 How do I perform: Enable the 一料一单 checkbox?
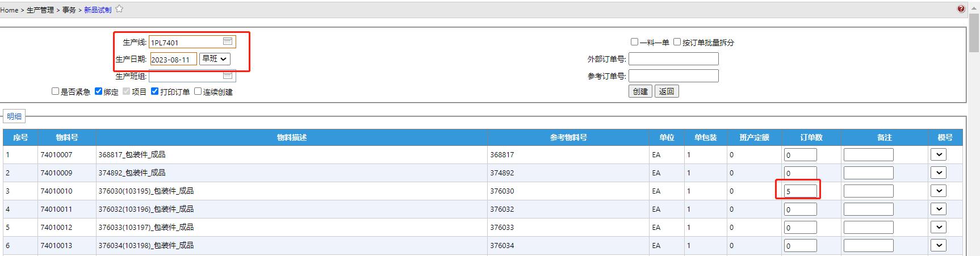(x=635, y=42)
